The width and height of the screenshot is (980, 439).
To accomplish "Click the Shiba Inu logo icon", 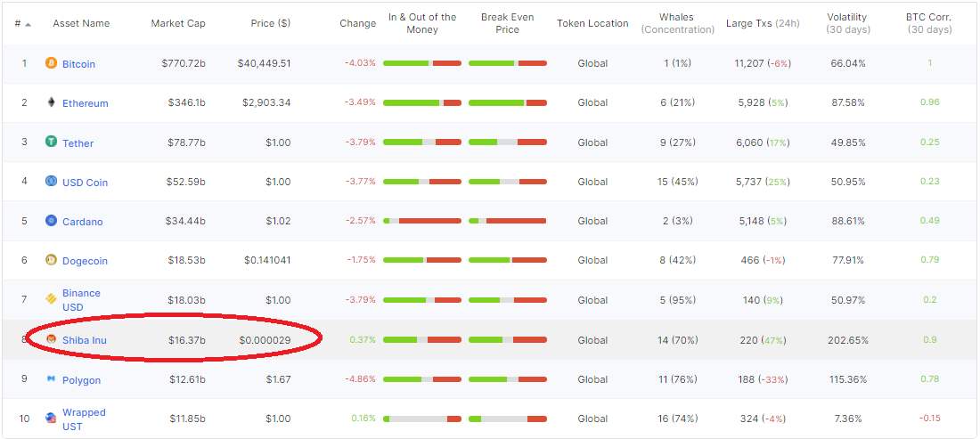I will coord(51,339).
